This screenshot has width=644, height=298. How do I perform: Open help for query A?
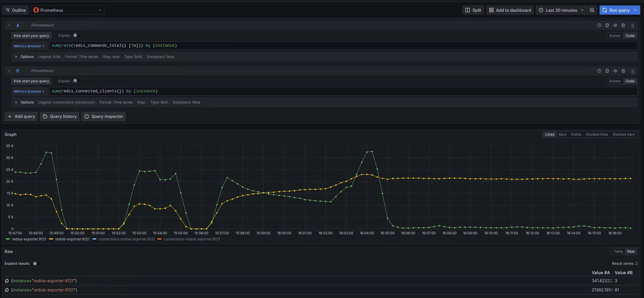pyautogui.click(x=599, y=25)
